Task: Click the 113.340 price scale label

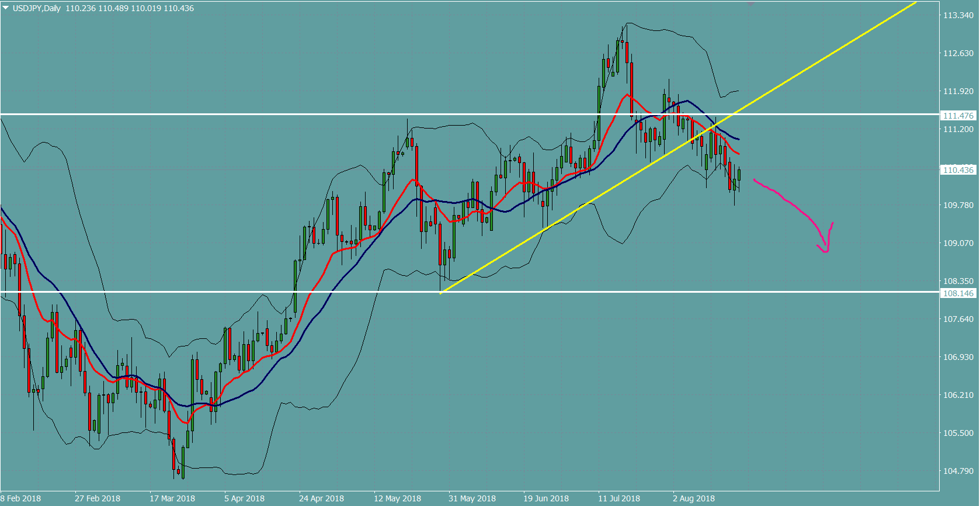Action: 958,15
